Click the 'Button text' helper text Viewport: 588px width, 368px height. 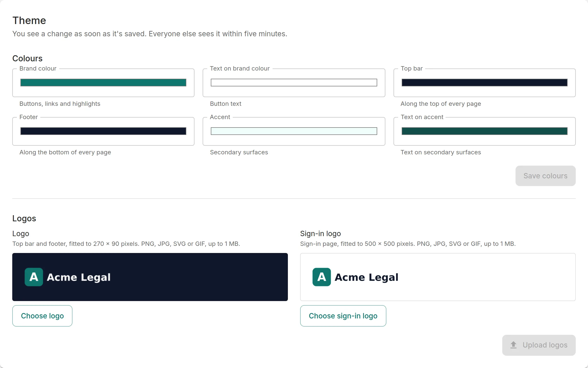click(226, 104)
